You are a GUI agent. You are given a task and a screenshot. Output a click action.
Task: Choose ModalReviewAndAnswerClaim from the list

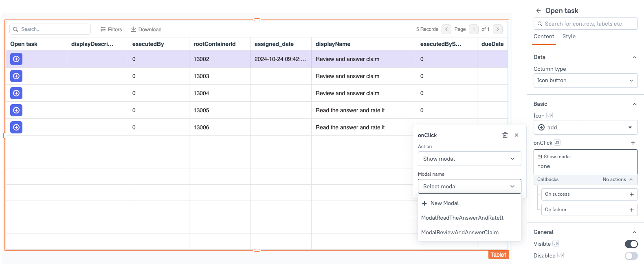coord(459,232)
